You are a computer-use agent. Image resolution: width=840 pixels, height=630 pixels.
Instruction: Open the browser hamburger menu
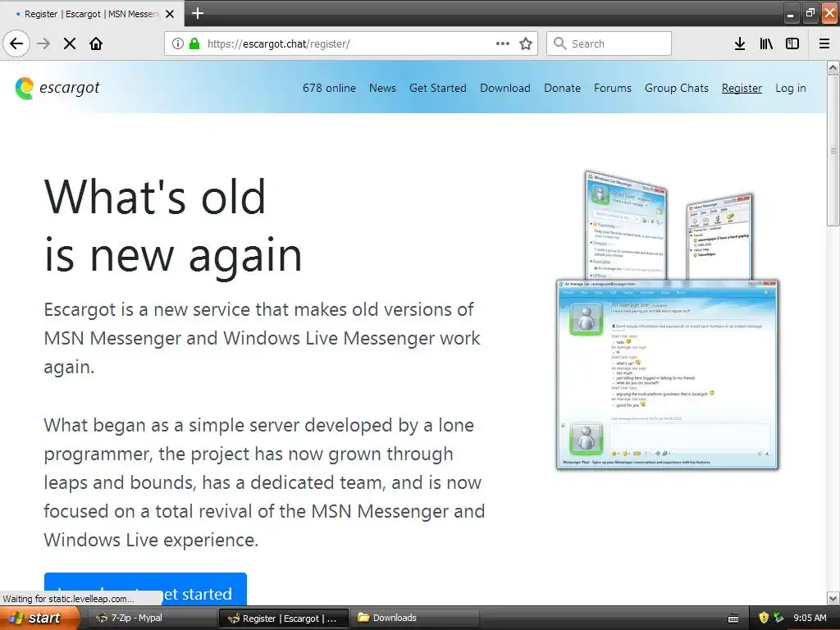point(824,43)
